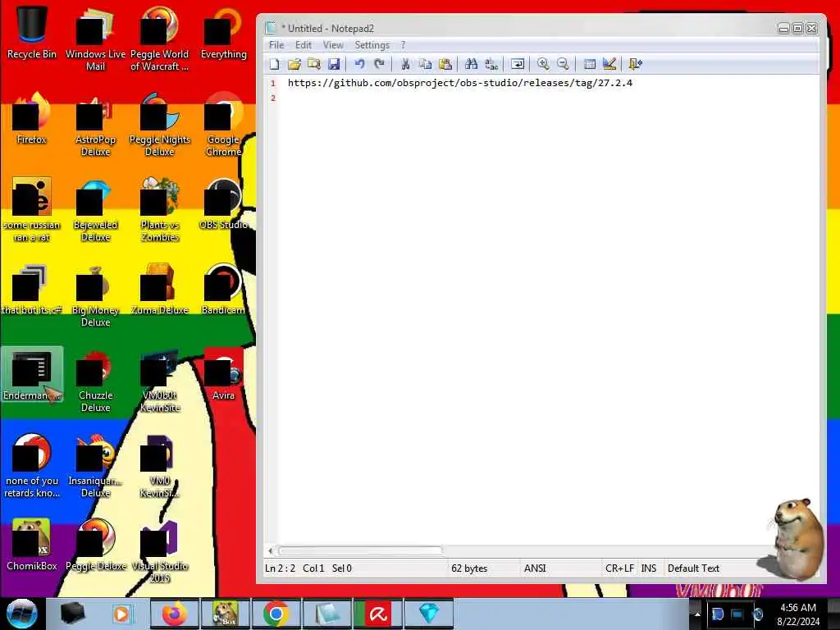The height and width of the screenshot is (630, 840).
Task: Select Firefox desktop shortcut
Action: pos(32,118)
